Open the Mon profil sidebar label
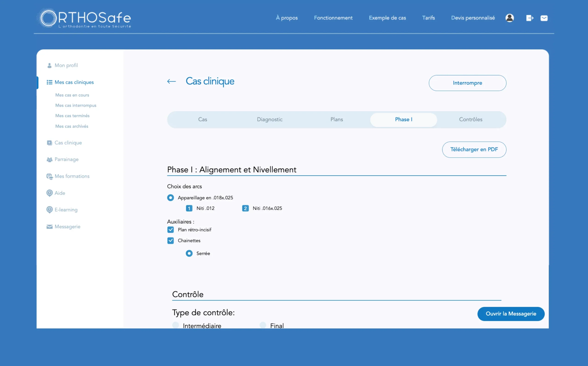 pos(66,65)
